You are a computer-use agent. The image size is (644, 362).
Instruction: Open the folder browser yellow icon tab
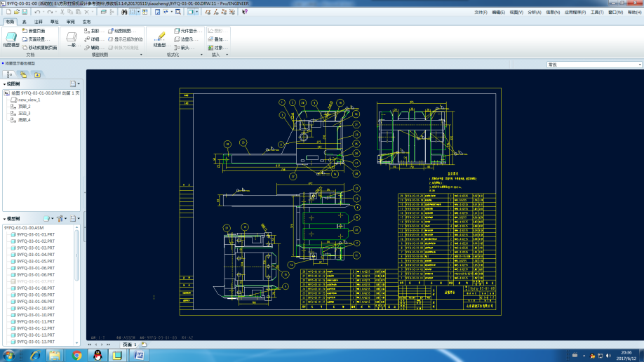click(x=23, y=74)
